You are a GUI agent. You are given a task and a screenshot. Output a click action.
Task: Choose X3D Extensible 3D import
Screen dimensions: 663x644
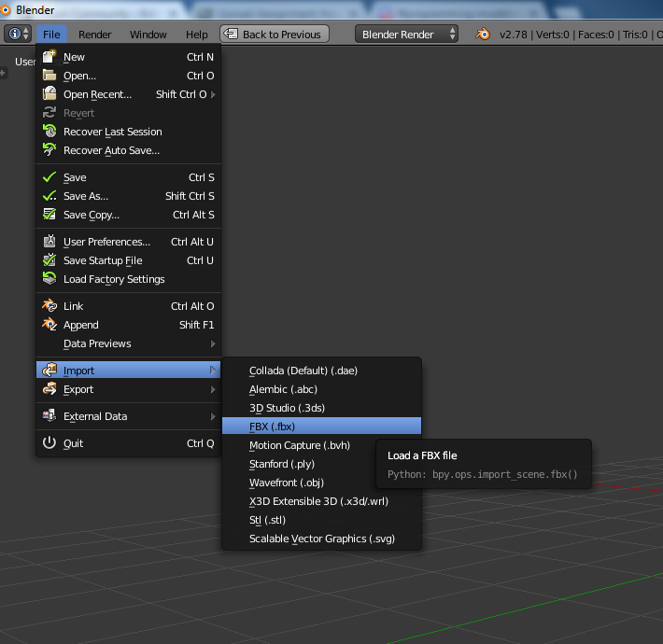321,501
